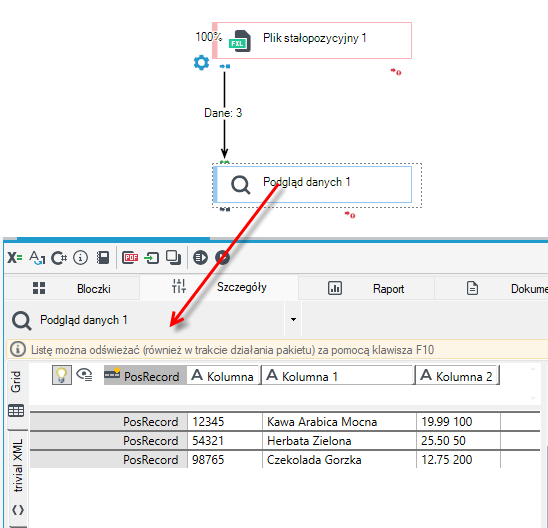Switch to the Bloczki tab
This screenshot has width=548, height=528.
[72, 288]
